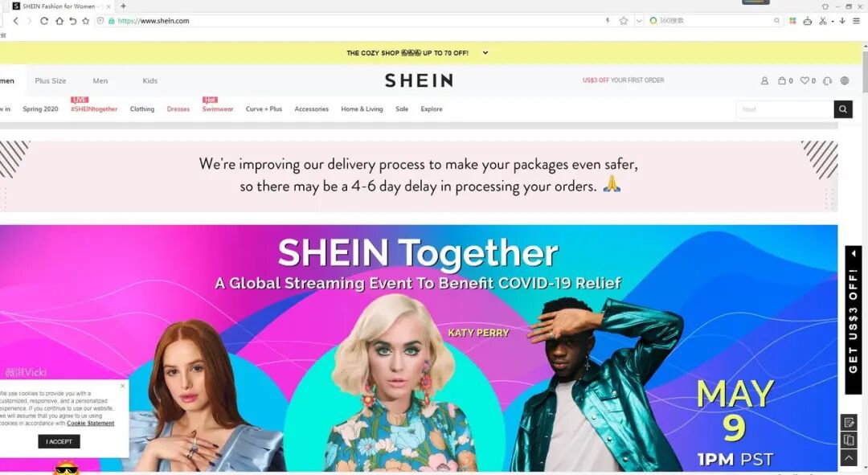Open the Swimwear menu item
This screenshot has height=475, width=868.
[218, 109]
